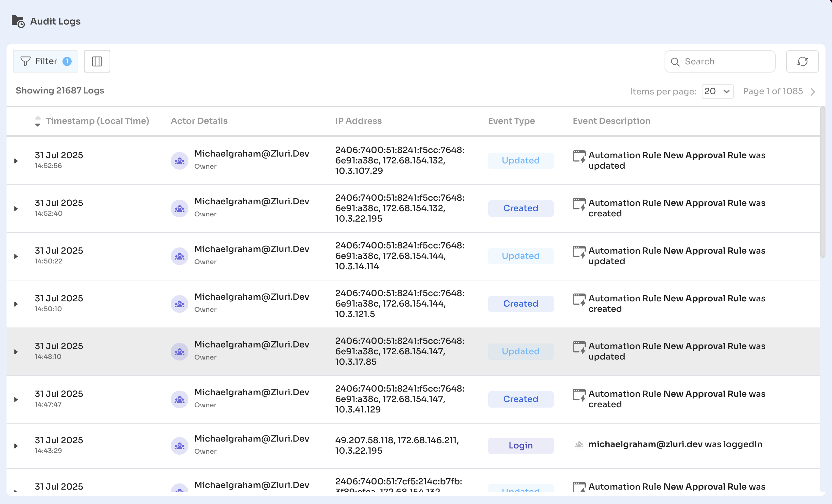Click automation rule icon in 14:50:10 row
832x504 pixels.
(x=579, y=300)
